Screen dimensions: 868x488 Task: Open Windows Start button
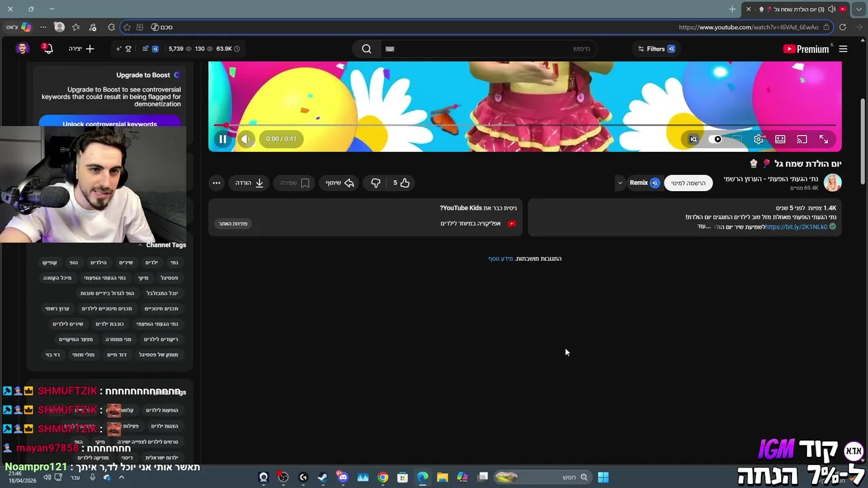coord(603,477)
